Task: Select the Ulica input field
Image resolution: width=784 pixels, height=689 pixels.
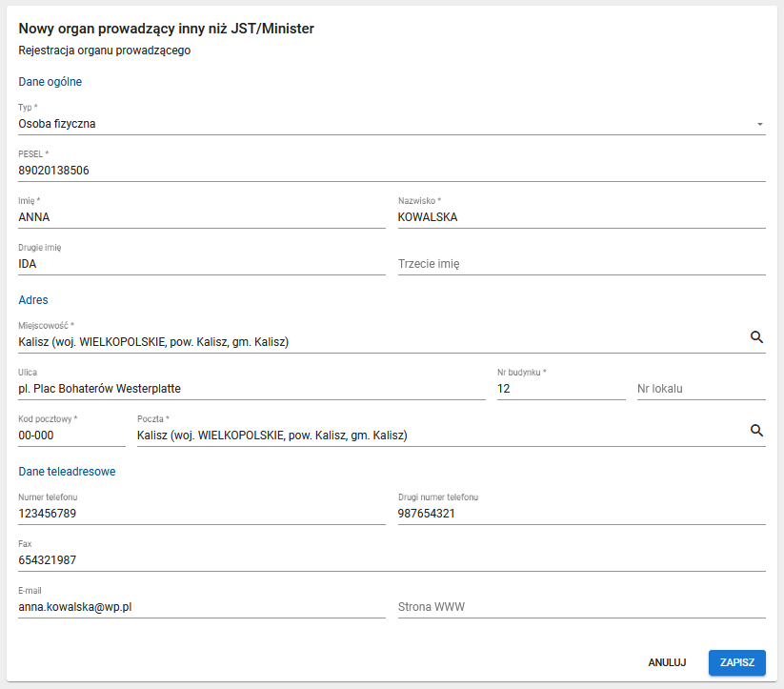Action: [x=251, y=389]
